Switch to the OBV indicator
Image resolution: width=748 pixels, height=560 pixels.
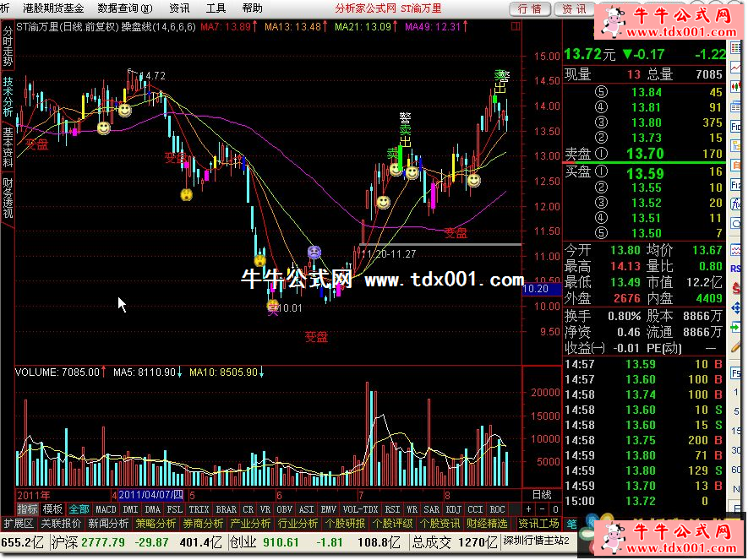284,509
